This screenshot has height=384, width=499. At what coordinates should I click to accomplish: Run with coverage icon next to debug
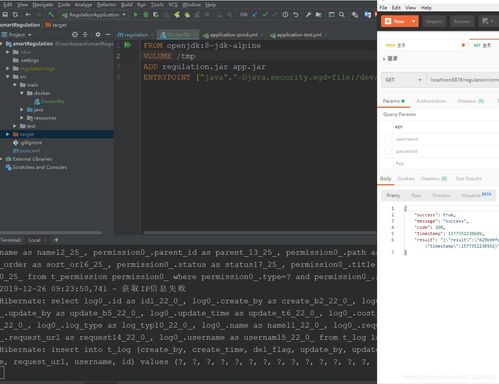pos(156,15)
